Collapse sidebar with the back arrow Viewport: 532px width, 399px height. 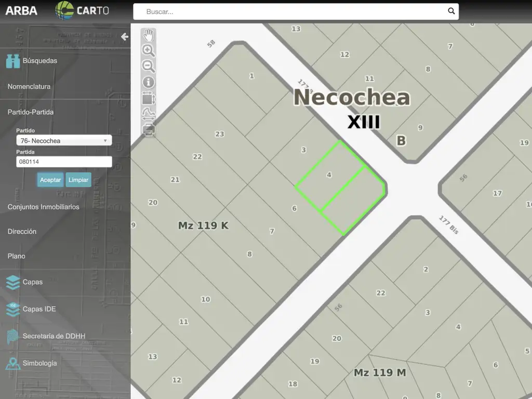[124, 37]
